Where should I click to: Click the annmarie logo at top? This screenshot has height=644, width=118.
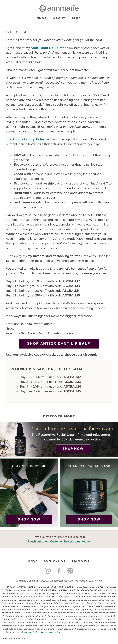[59, 8]
